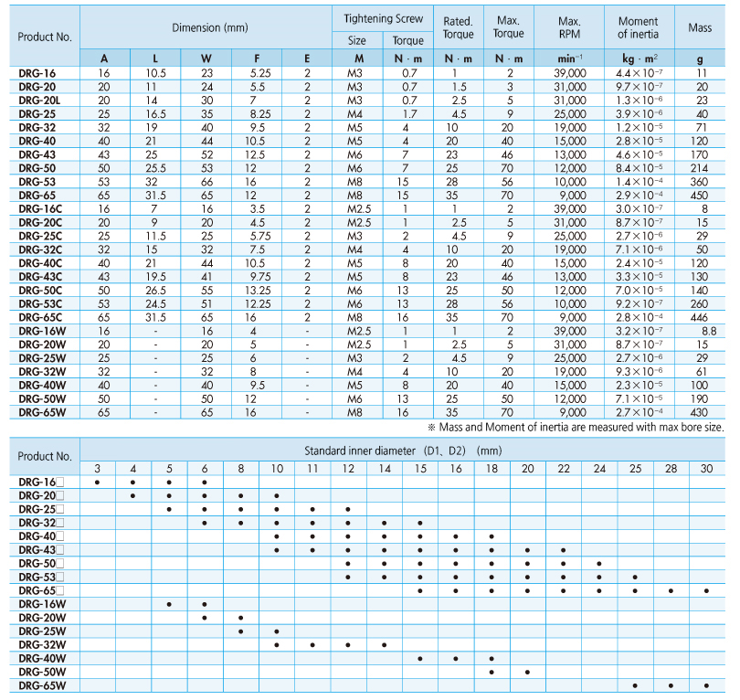The height and width of the screenshot is (700, 740).
Task: Select the "3" bore diameter column header
Action: [97, 469]
